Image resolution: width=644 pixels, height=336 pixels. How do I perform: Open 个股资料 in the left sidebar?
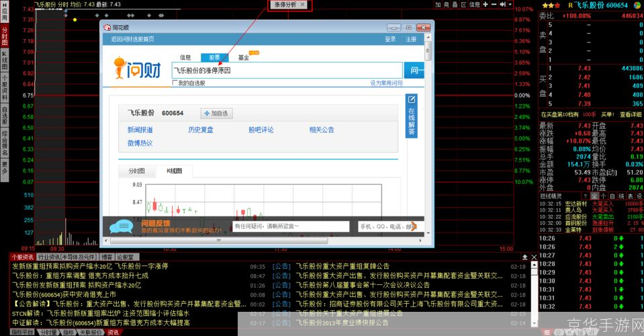[5, 87]
